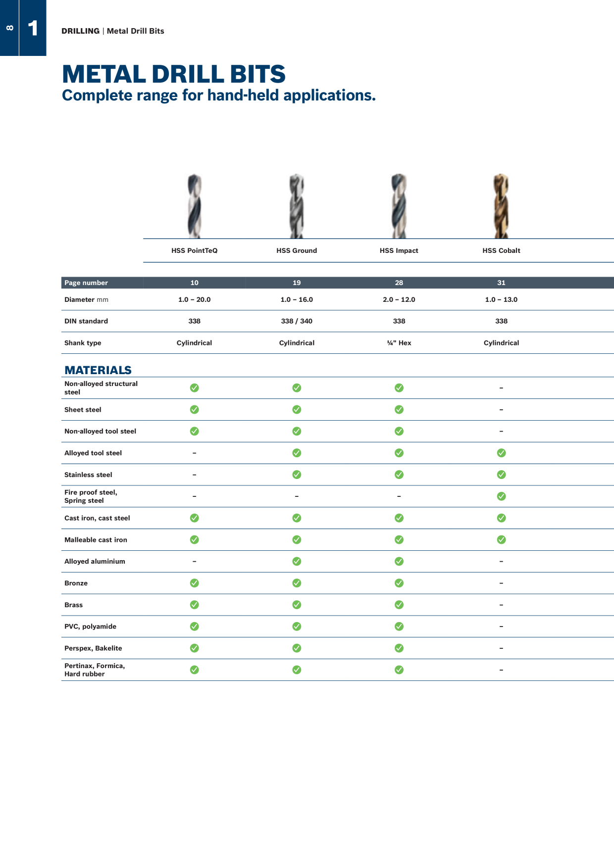
Task: Click HSS Cobalt checkmark for Malleable cast iron
Action: (502, 540)
